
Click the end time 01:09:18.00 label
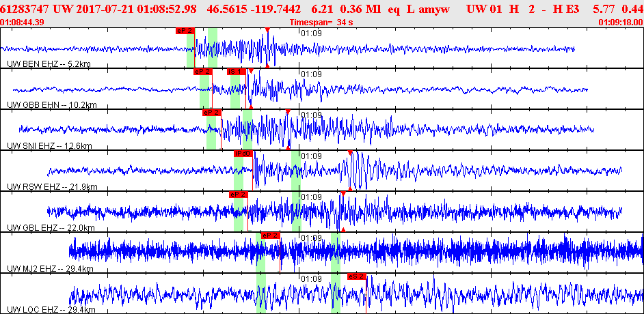[x=620, y=23]
